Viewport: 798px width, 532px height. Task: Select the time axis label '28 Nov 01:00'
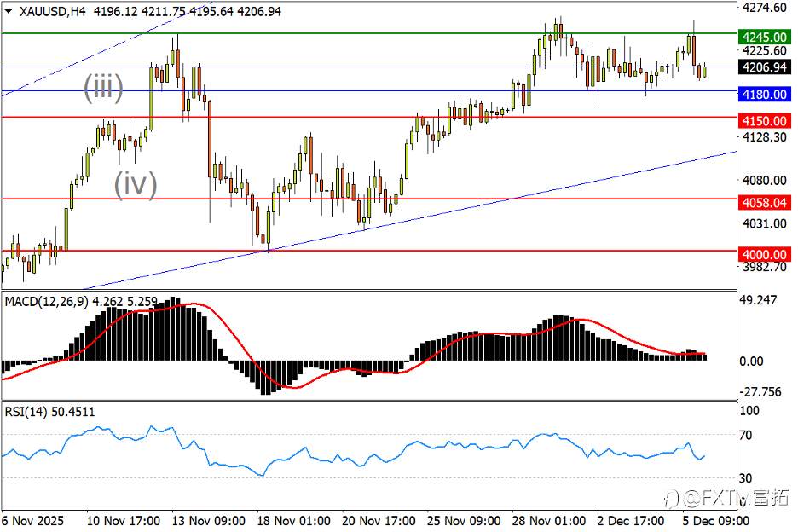coord(549,521)
